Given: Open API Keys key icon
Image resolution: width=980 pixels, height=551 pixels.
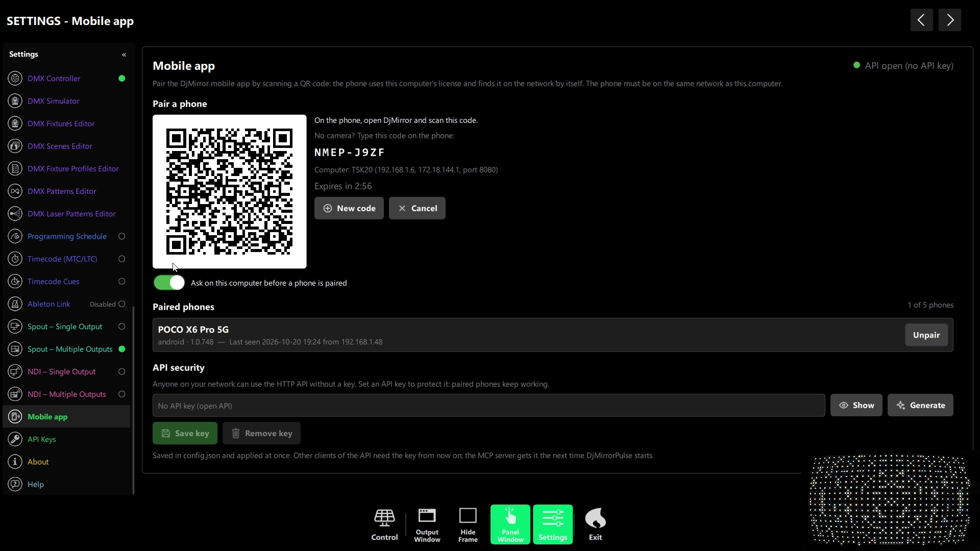Looking at the screenshot, I should tap(15, 439).
